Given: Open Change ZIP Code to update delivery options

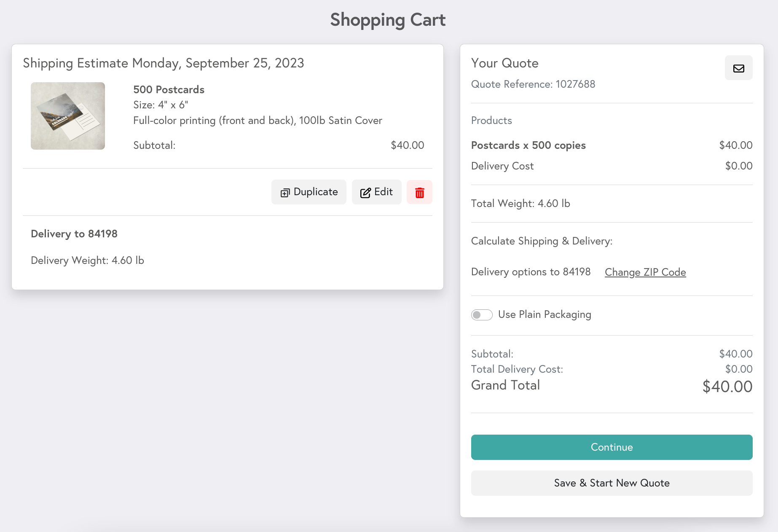Looking at the screenshot, I should tap(645, 272).
